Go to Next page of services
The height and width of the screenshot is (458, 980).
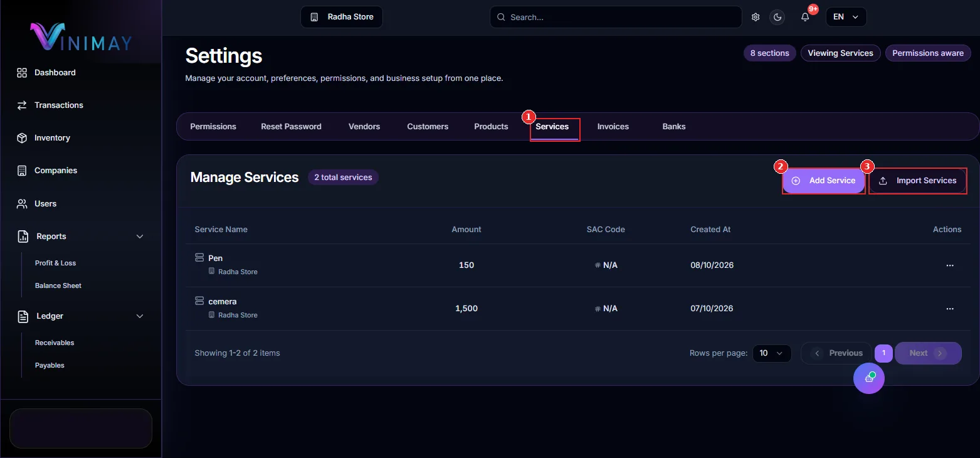[x=928, y=353]
